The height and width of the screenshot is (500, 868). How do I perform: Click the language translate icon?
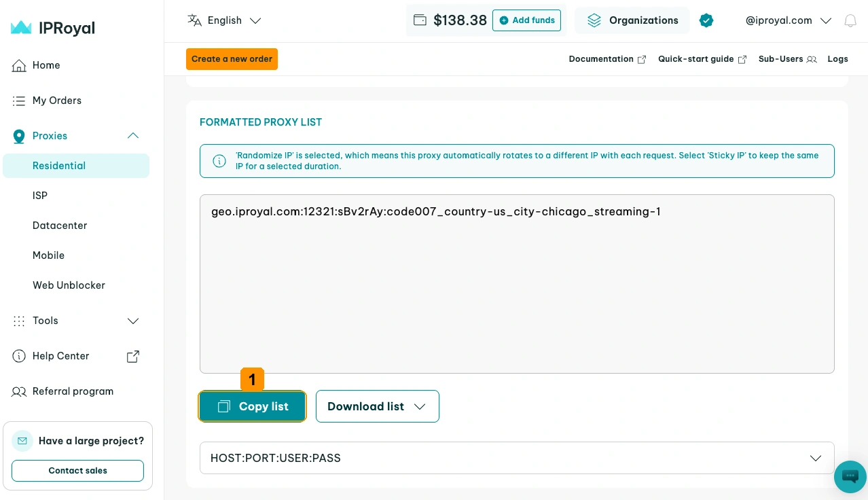point(195,20)
